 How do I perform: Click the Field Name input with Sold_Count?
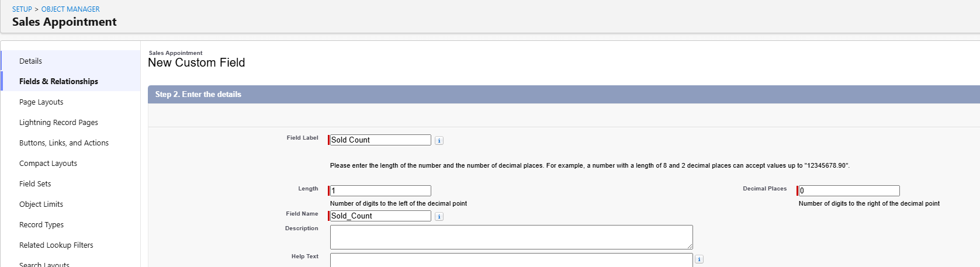pyautogui.click(x=380, y=216)
